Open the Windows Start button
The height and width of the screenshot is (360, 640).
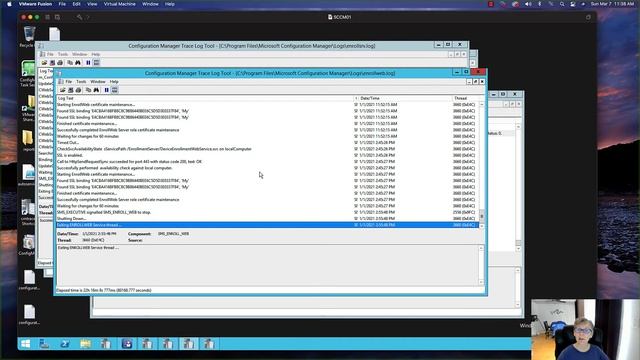(25, 344)
